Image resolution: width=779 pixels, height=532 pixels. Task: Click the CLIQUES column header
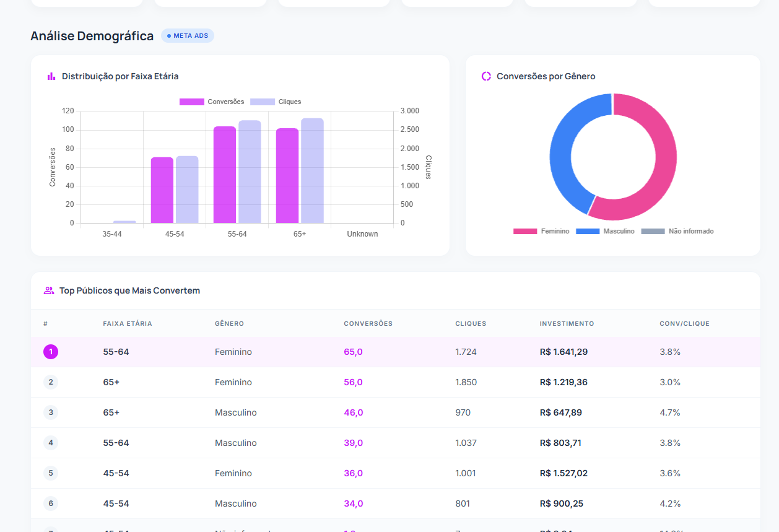[x=471, y=323]
